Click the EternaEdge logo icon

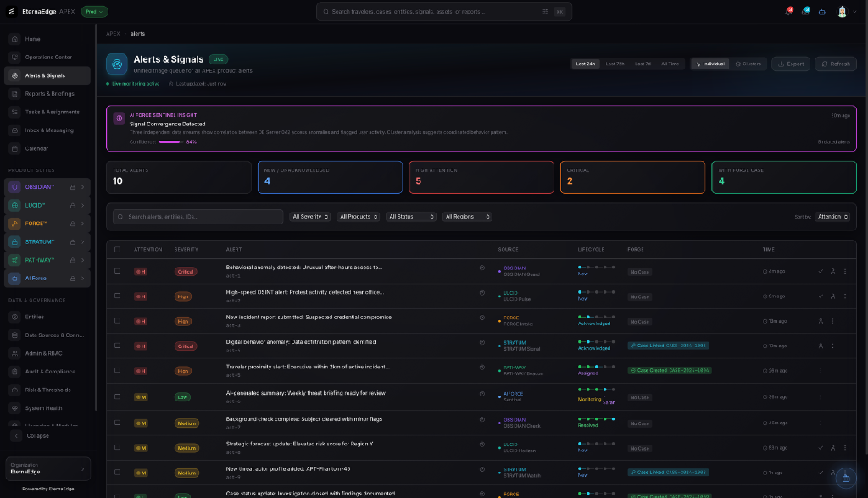[11, 12]
